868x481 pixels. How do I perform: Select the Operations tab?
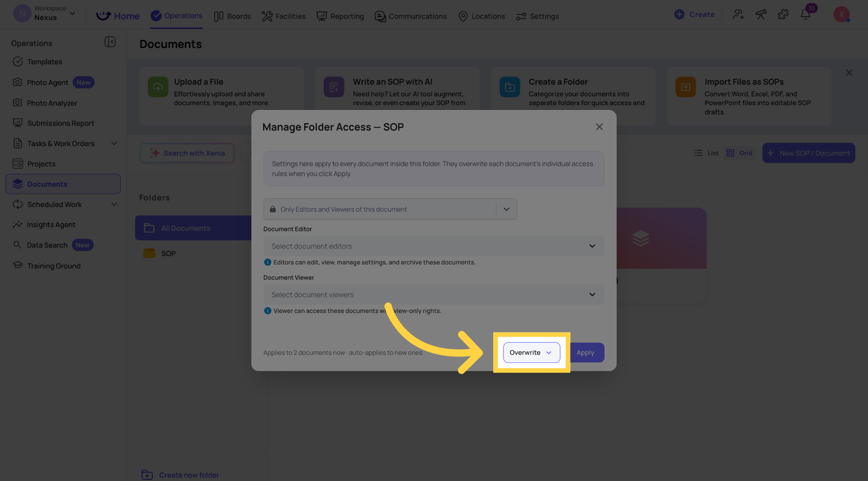tap(176, 16)
